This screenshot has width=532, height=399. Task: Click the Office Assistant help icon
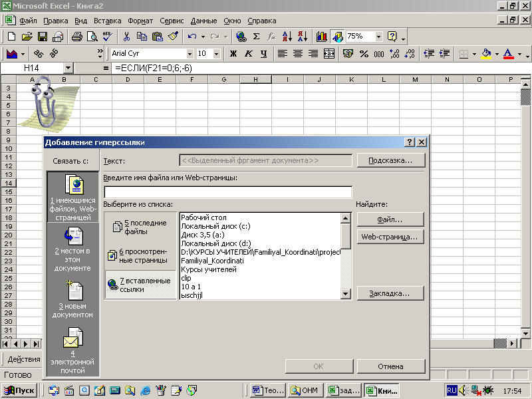point(392,37)
